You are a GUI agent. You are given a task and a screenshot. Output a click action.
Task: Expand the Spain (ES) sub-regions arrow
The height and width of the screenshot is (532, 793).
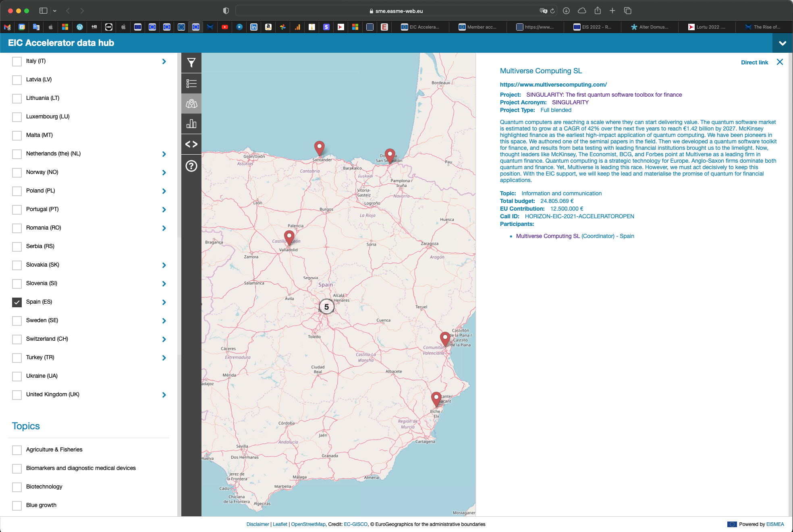point(164,302)
